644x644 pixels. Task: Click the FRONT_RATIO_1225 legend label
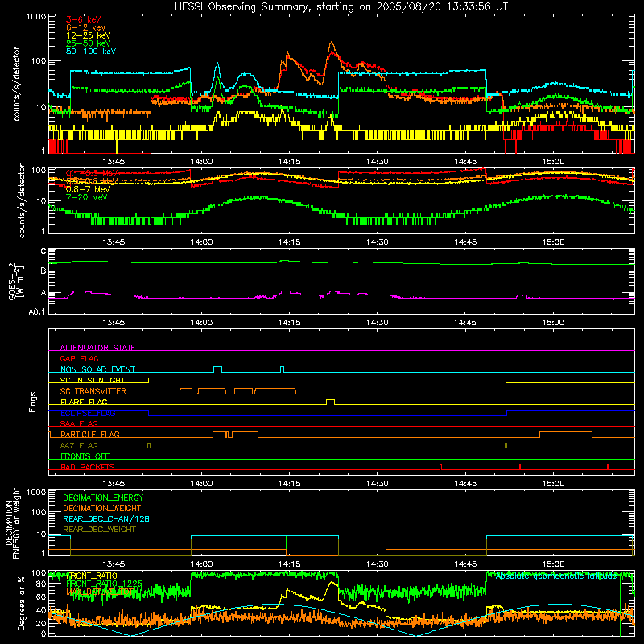[x=104, y=584]
